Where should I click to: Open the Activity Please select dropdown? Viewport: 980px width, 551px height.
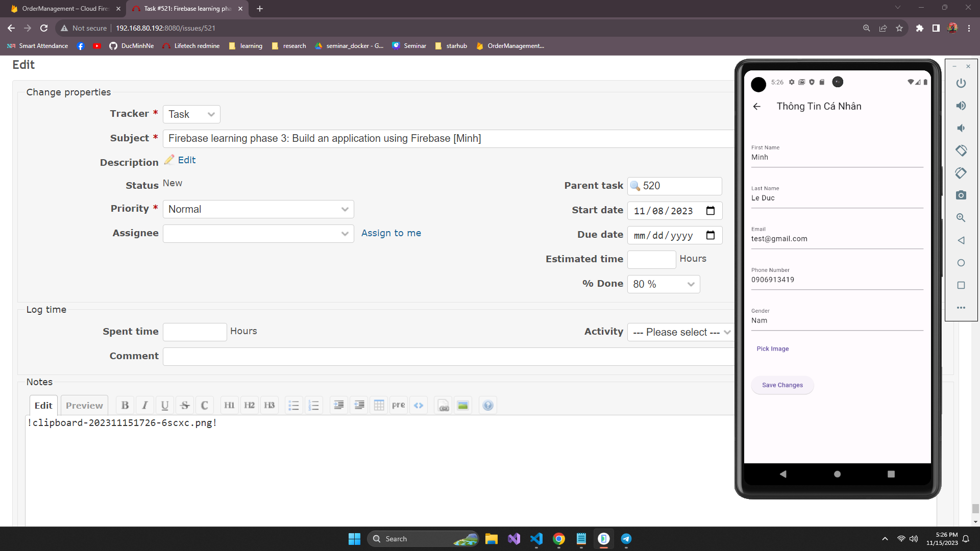coord(681,332)
